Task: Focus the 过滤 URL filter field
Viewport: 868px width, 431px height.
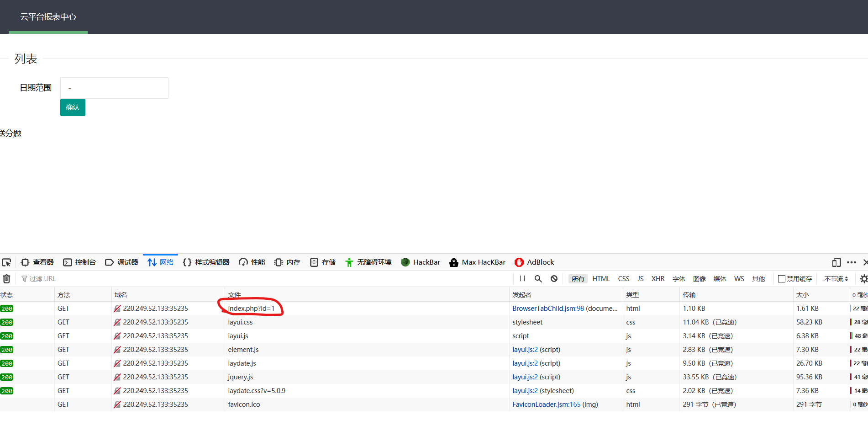Action: (x=265, y=279)
